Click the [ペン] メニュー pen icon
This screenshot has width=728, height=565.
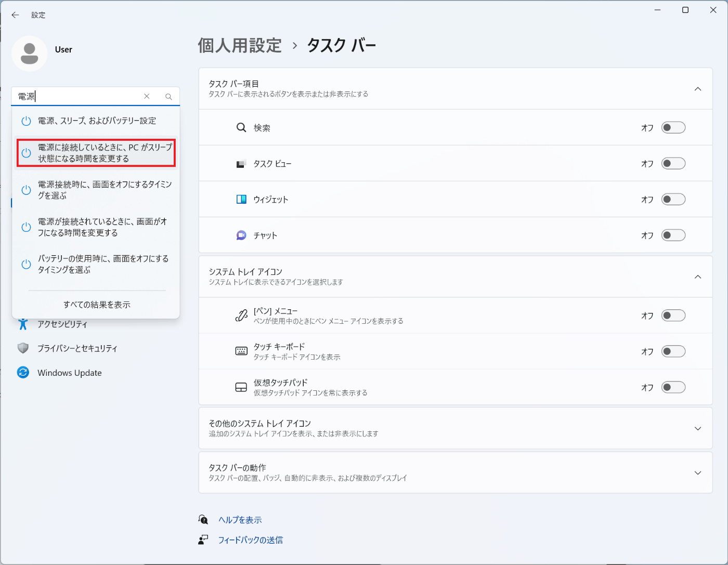click(x=241, y=316)
